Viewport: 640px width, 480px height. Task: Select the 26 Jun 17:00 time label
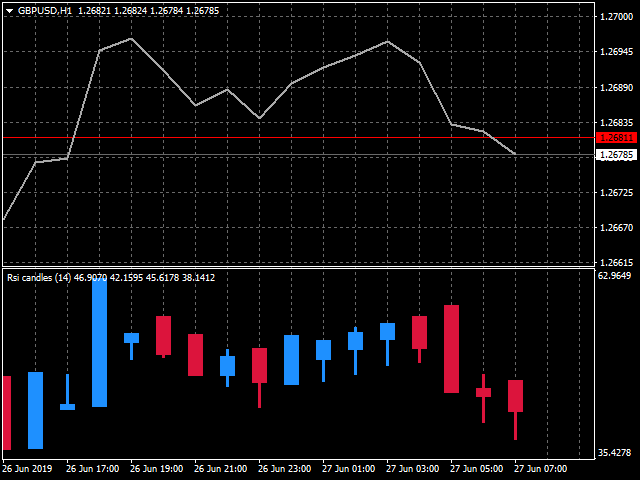point(92,468)
